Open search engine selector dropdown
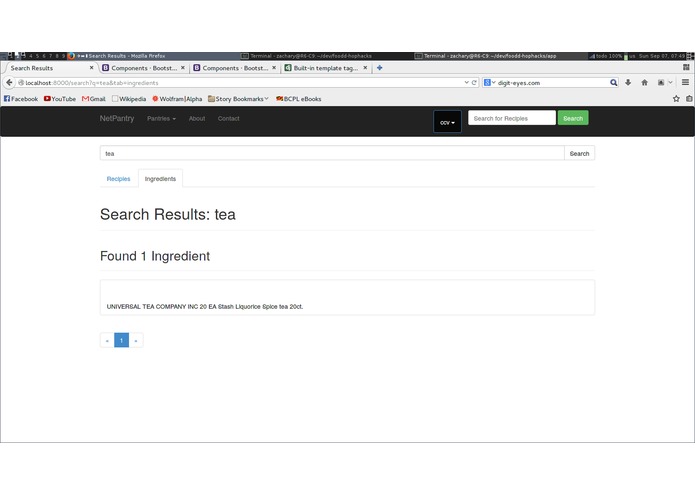The image size is (695, 494). (x=490, y=82)
